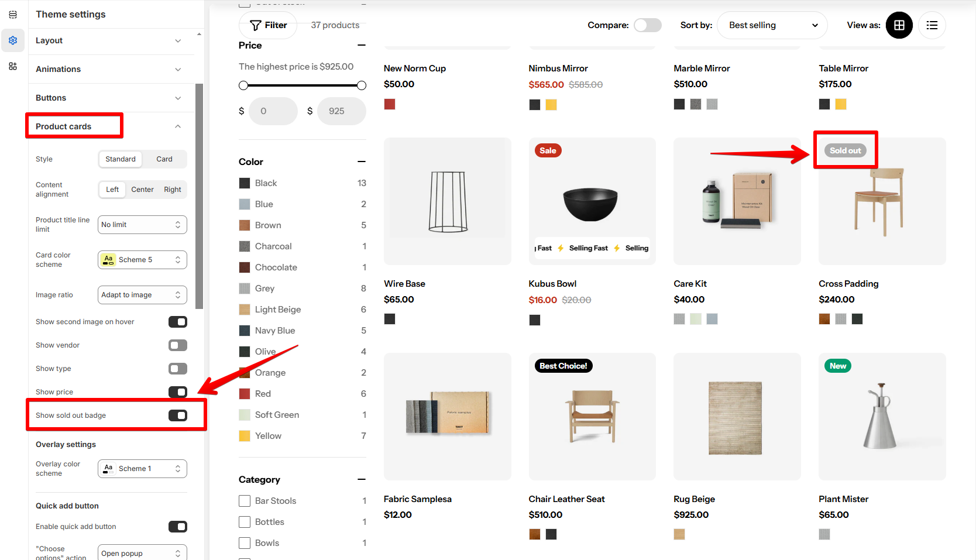976x560 pixels.
Task: Select red swatch under New Norm Cup
Action: [x=390, y=104]
